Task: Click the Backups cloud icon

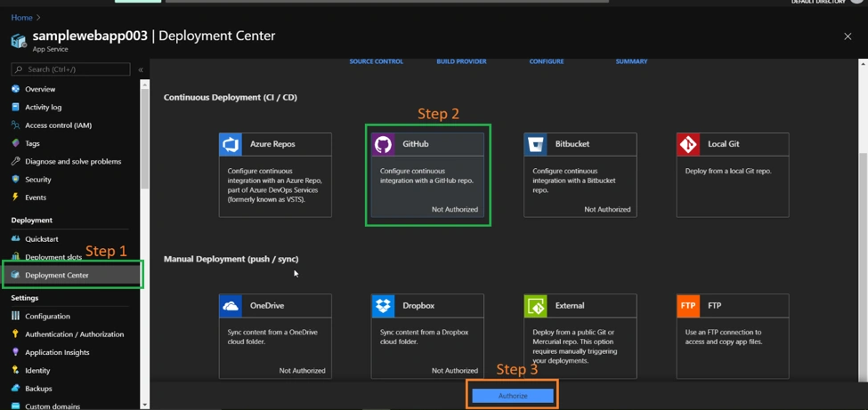Action: tap(15, 389)
